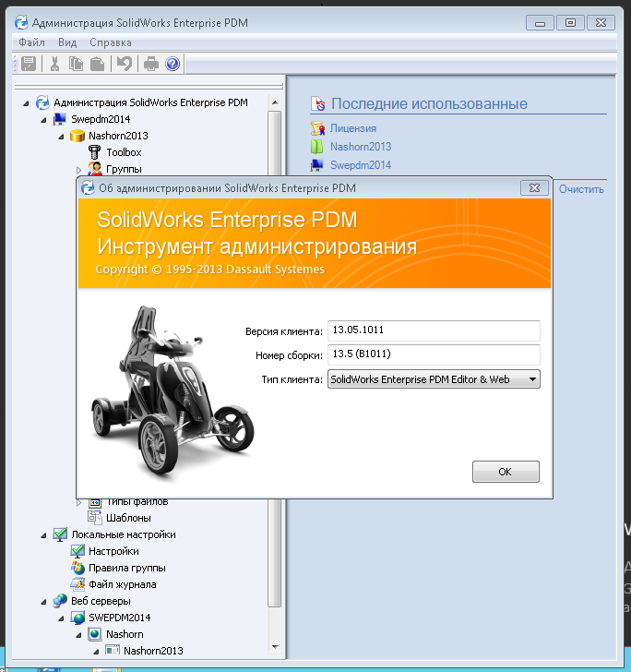Screen dimensions: 631x672
Task: Click the Очистить link
Action: tap(581, 189)
